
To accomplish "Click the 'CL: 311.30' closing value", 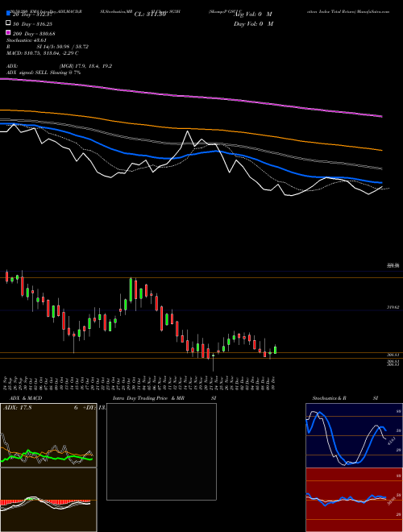I will pos(150,15).
